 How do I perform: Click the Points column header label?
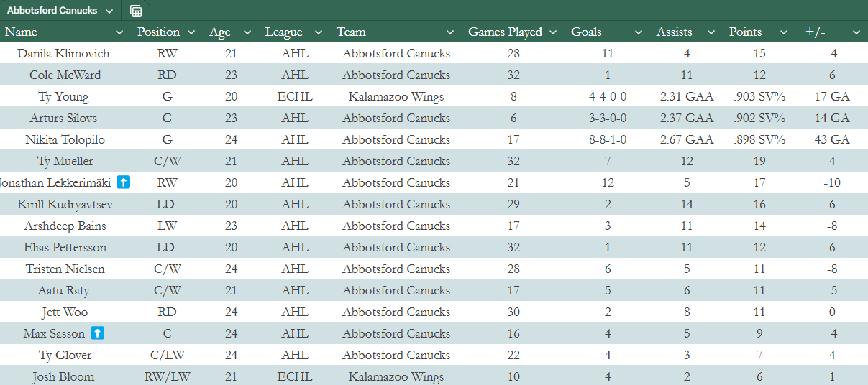coord(745,32)
